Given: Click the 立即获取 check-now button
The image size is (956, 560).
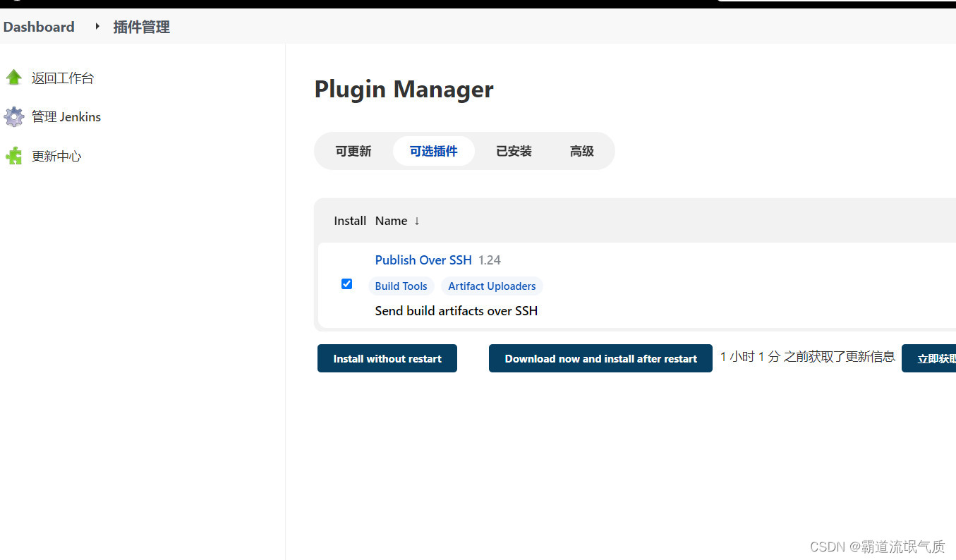Looking at the screenshot, I should [x=928, y=358].
